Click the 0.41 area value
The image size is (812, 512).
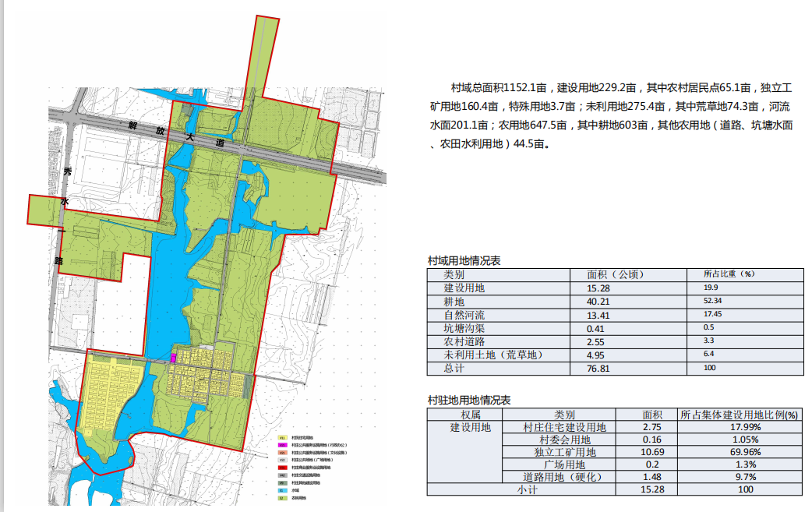pos(595,329)
